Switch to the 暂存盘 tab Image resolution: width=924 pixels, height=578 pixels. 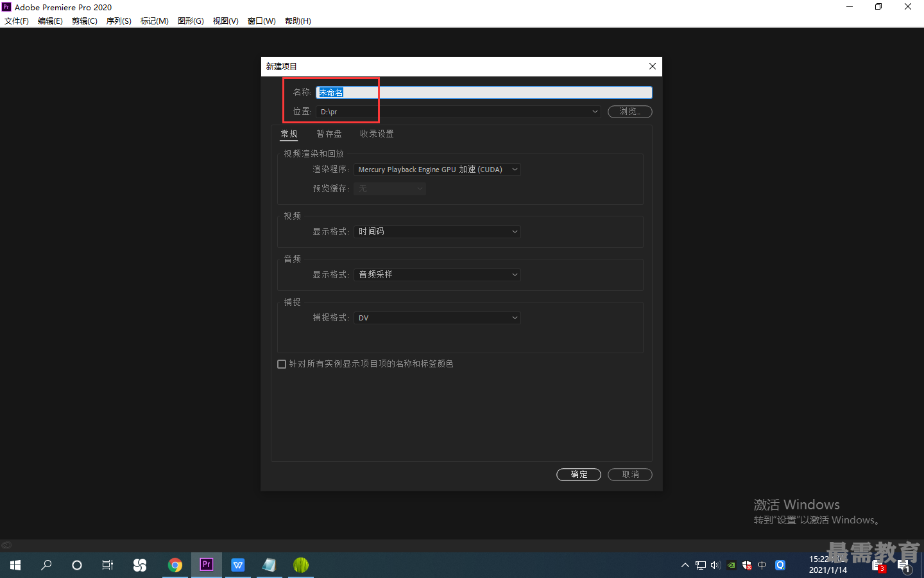(x=329, y=134)
